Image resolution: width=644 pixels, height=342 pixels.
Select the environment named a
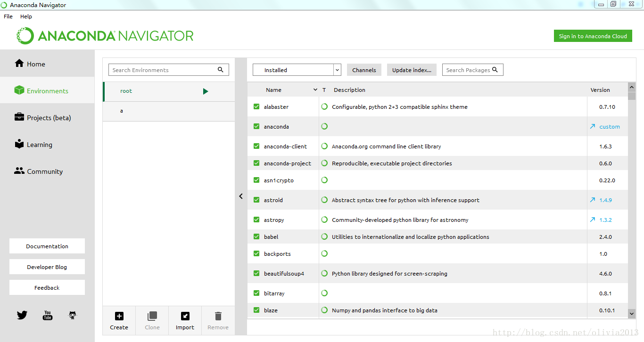pyautogui.click(x=169, y=111)
